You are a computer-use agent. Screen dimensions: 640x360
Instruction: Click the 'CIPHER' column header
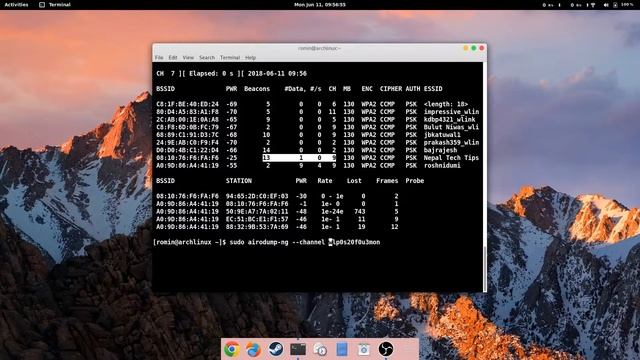391,89
